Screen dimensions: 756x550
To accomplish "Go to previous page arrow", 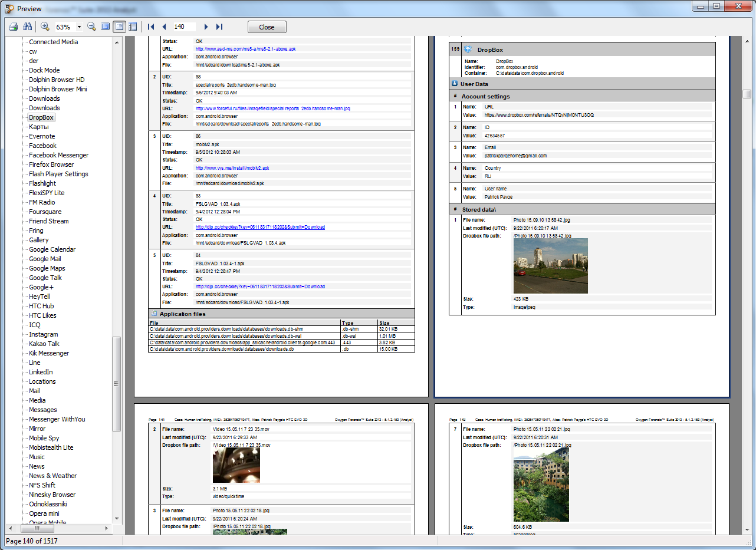I will 164,27.
